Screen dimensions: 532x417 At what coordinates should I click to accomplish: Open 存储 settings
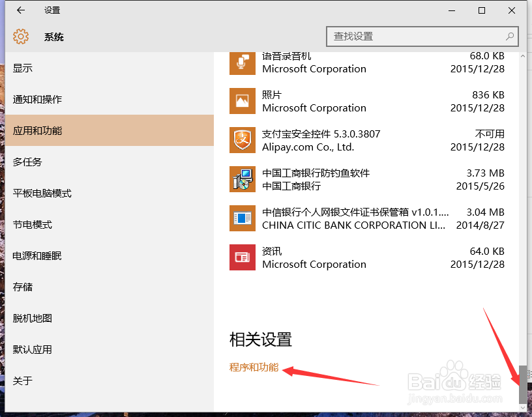(110, 287)
